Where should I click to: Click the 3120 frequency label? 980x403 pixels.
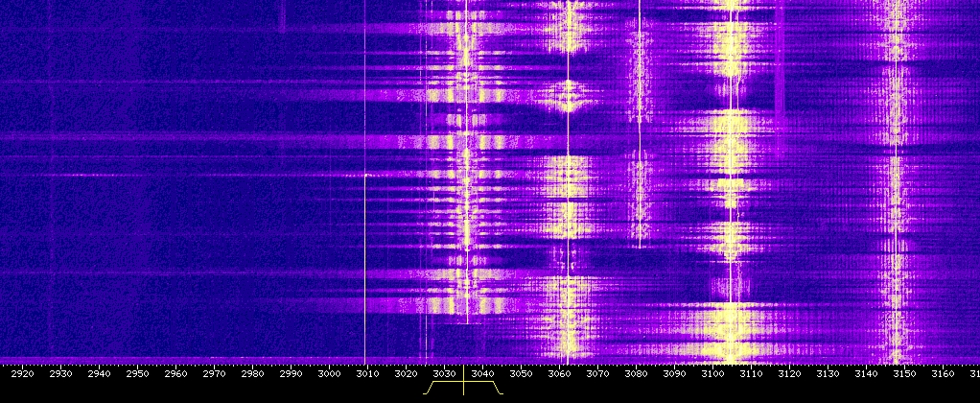pos(789,374)
